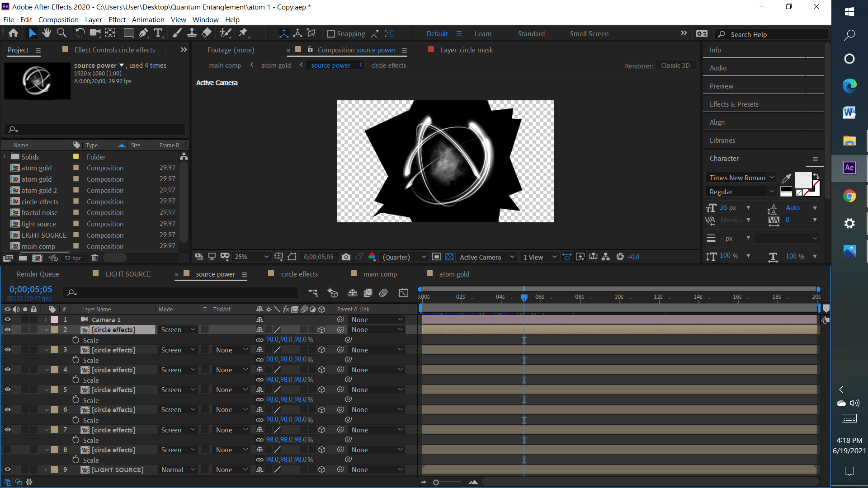Image resolution: width=868 pixels, height=488 pixels.
Task: Create a new composition from Project panel
Action: click(x=38, y=258)
